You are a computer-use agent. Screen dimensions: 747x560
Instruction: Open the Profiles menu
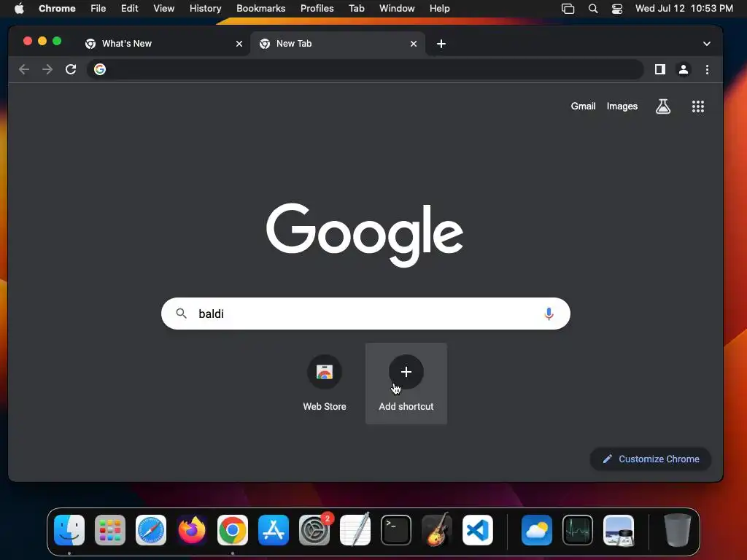317,9
